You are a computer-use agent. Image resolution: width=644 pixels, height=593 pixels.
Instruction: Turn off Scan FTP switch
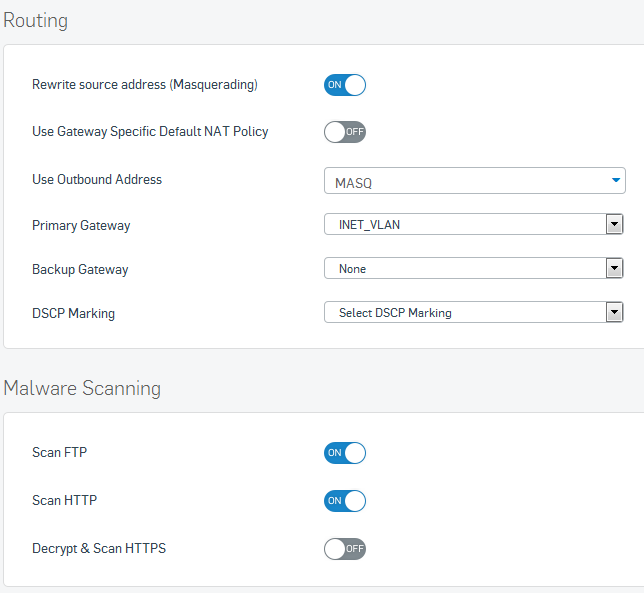[345, 453]
